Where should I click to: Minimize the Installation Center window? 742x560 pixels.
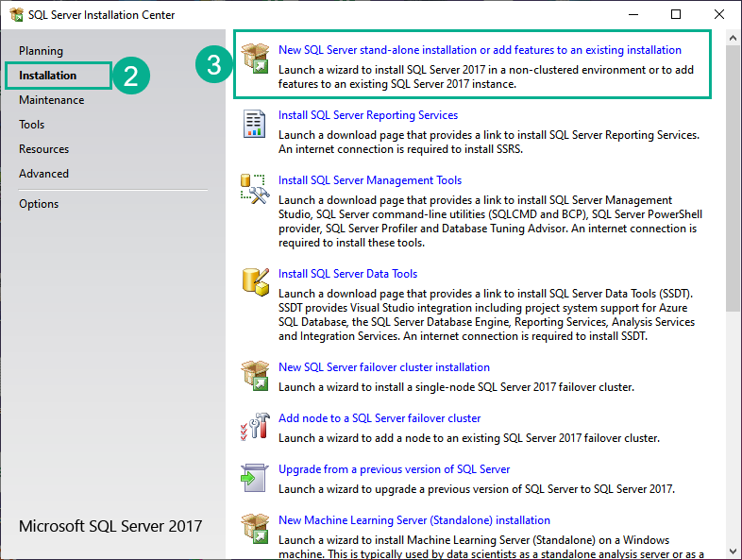633,15
